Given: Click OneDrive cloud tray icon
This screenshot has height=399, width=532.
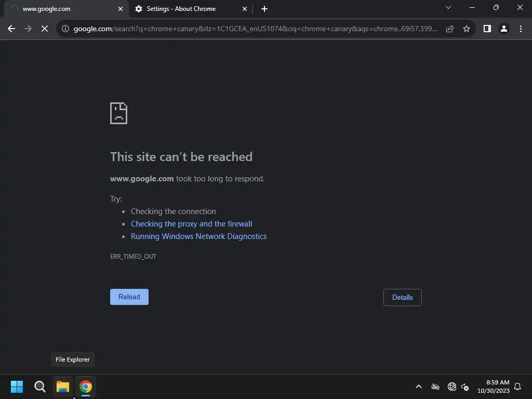Looking at the screenshot, I should [x=435, y=387].
